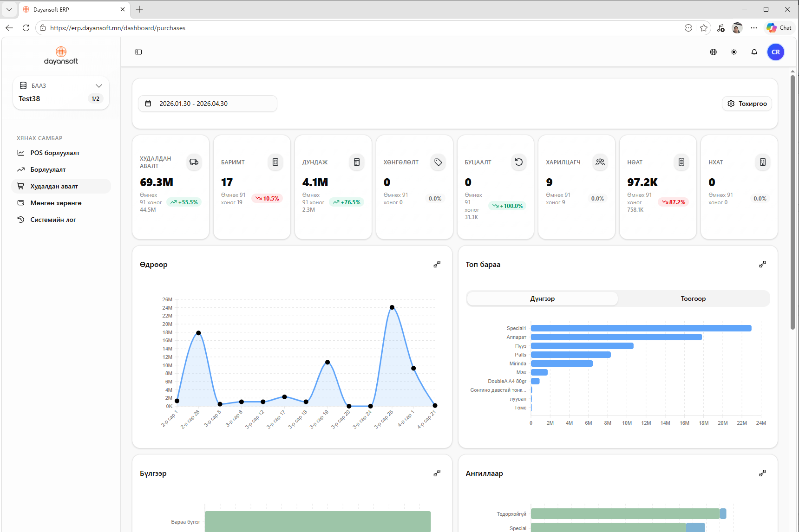Expand the Өдрөөр chart to fullscreen
This screenshot has width=799, height=532.
tap(437, 264)
